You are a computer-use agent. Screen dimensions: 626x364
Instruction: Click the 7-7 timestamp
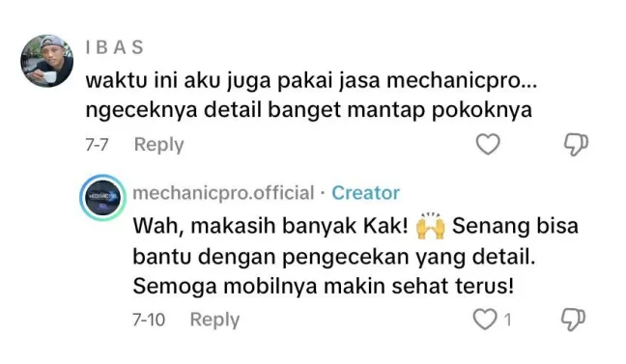coord(97,144)
